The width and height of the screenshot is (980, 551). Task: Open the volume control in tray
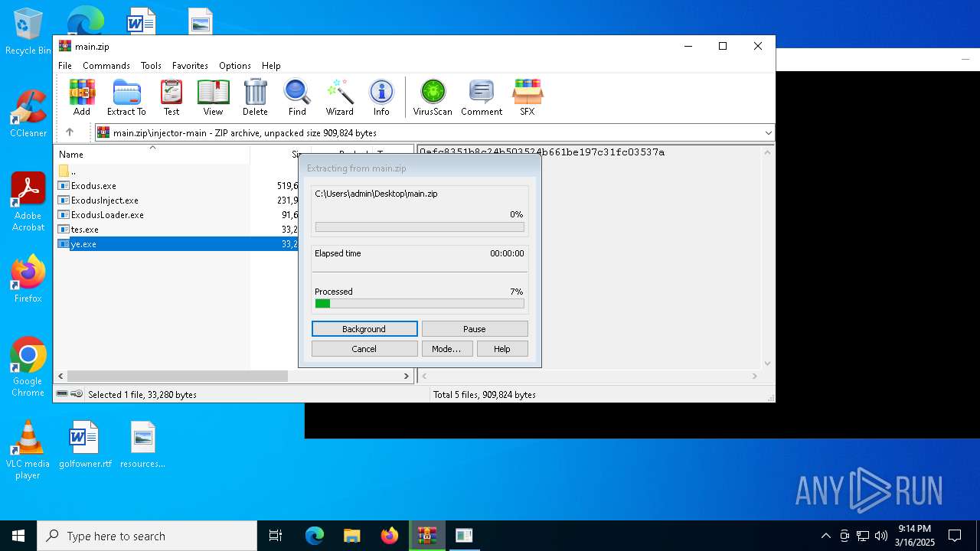point(881,536)
